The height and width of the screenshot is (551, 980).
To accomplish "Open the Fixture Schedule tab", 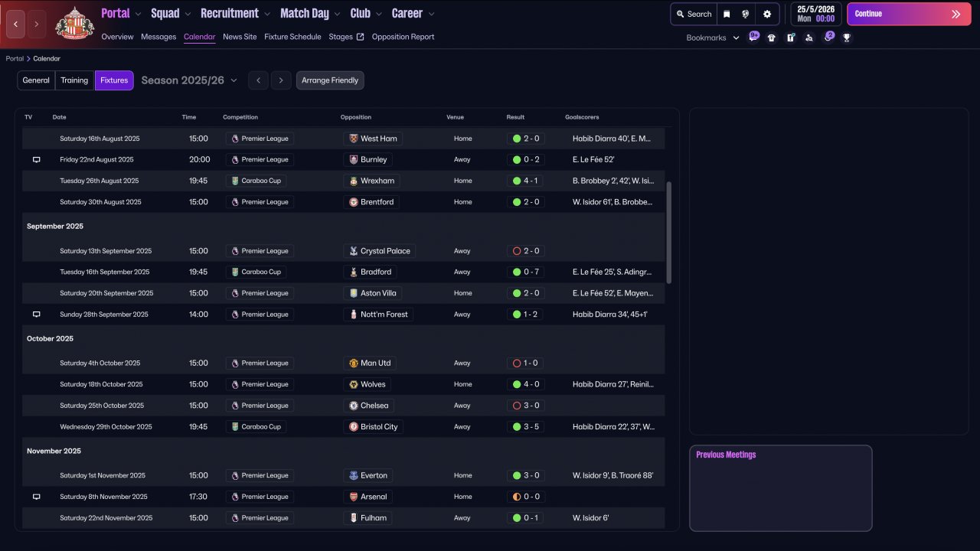I will [292, 37].
